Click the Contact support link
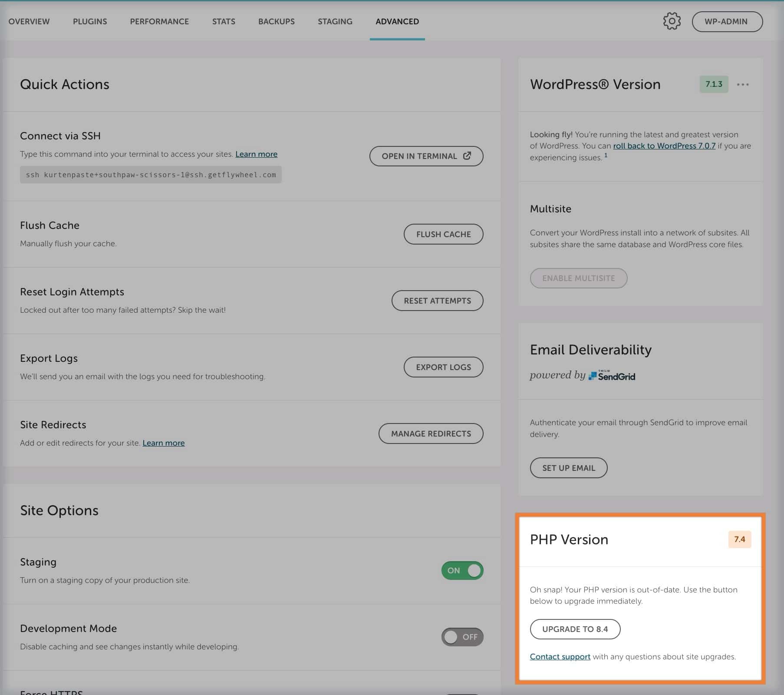This screenshot has width=784, height=695. [x=560, y=656]
